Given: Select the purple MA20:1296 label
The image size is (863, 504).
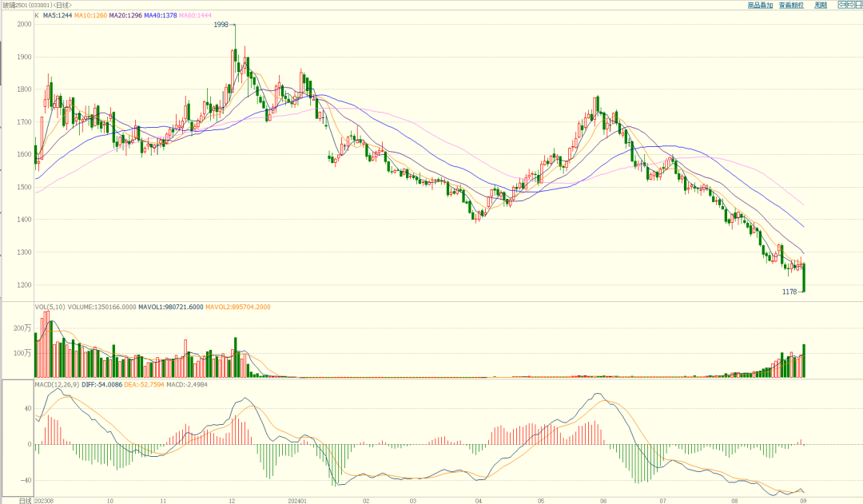Looking at the screenshot, I should click(125, 14).
